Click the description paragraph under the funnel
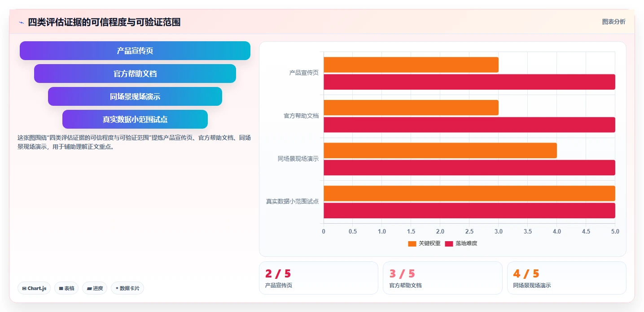 [x=134, y=142]
